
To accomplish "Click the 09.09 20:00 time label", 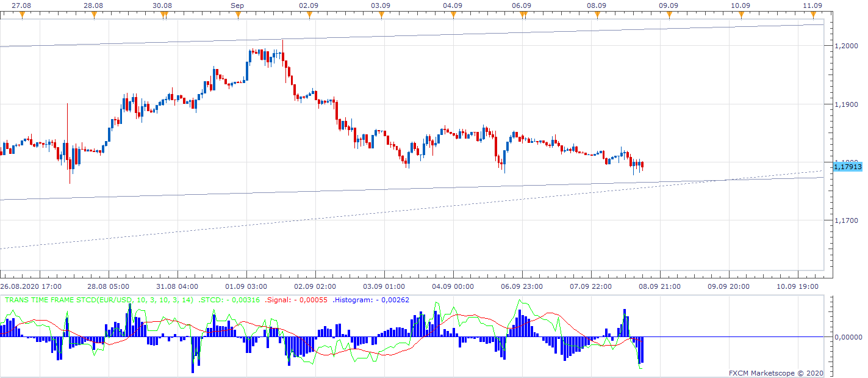I will click(x=729, y=286).
